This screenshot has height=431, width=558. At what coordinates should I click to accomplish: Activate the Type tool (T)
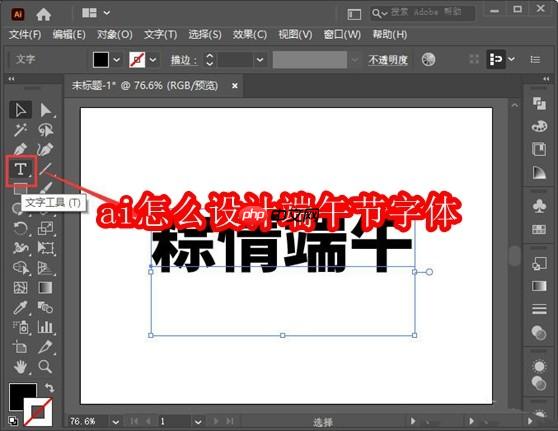click(x=21, y=169)
